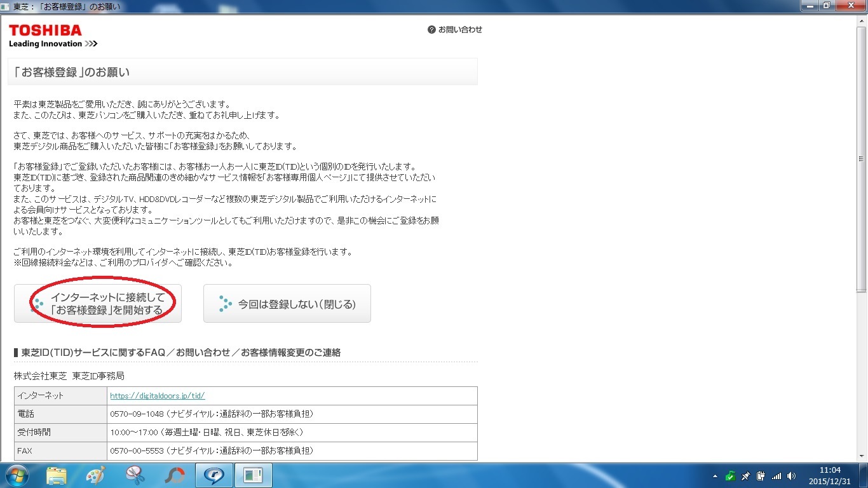Click the 0570-00-5553 FAX number cell
The width and height of the screenshot is (868, 488).
point(292,451)
